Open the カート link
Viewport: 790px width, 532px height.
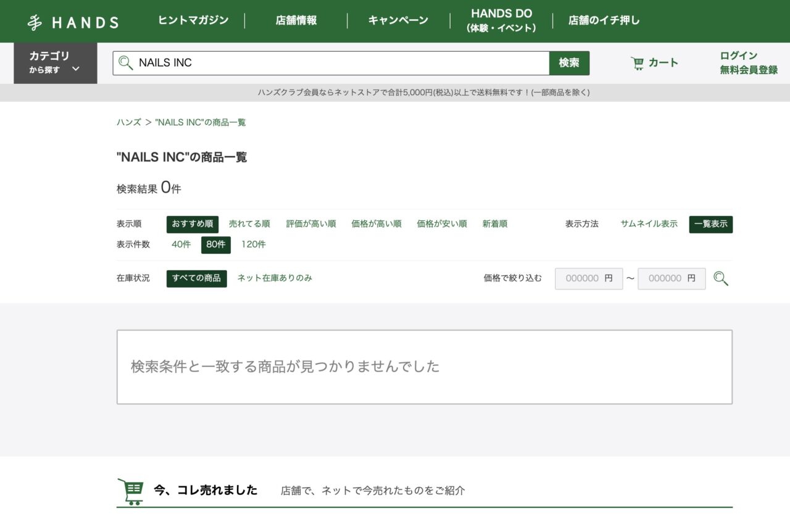[x=654, y=63]
